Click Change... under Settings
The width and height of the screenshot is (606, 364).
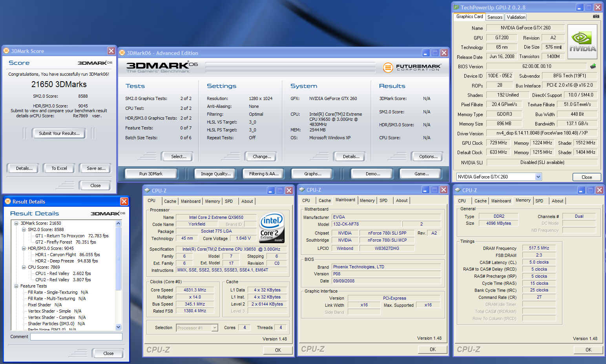pyautogui.click(x=262, y=157)
